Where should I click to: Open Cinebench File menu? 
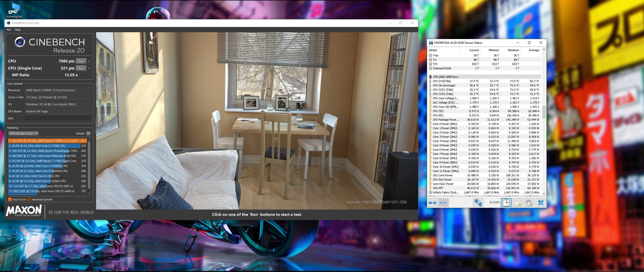[x=9, y=30]
